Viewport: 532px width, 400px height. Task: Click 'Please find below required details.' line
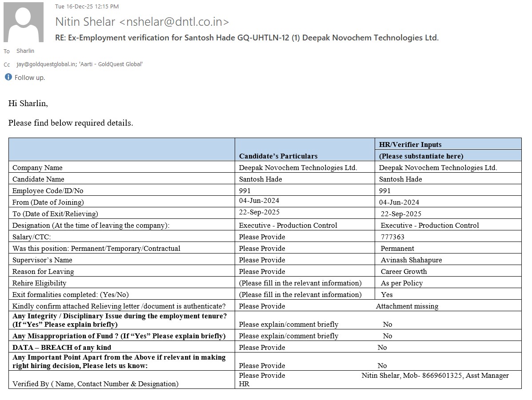click(x=71, y=123)
